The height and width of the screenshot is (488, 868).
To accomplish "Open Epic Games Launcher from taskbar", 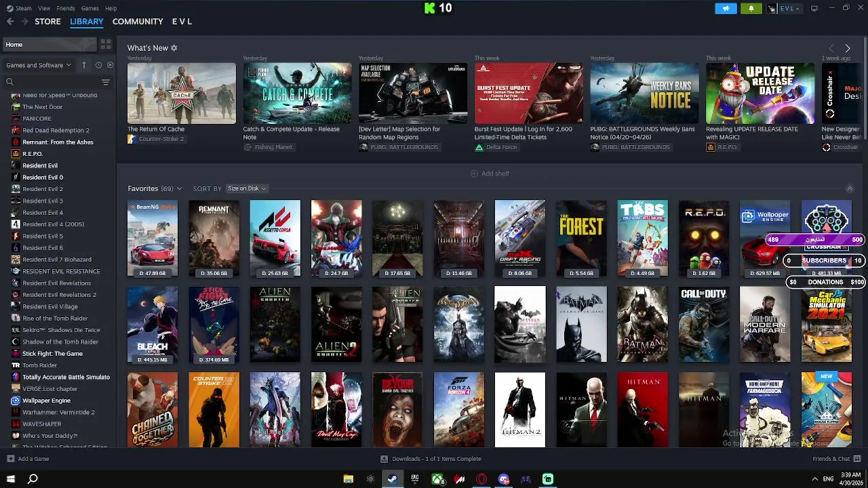I will click(x=415, y=479).
